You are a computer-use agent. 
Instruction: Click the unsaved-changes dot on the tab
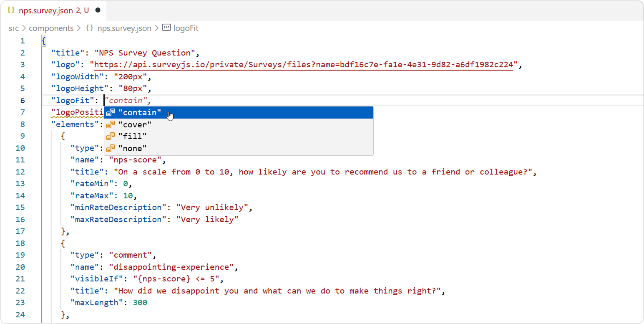(98, 10)
